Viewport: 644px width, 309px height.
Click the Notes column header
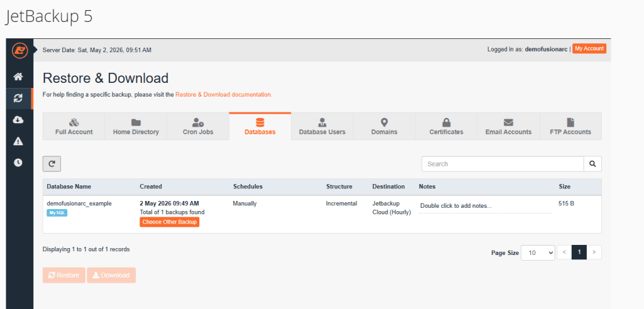point(427,187)
